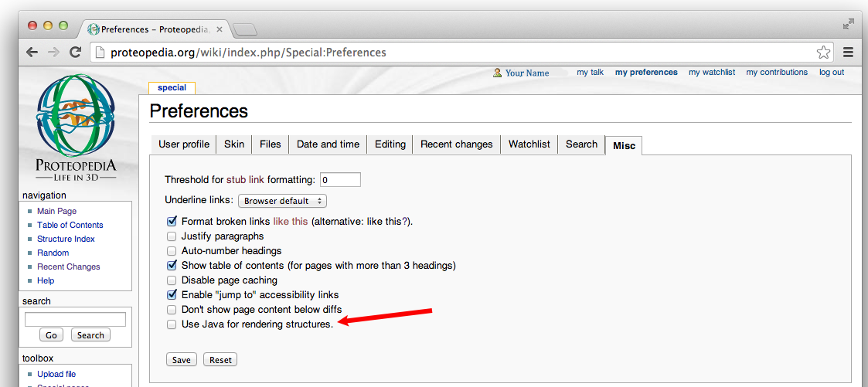Viewport: 868px width, 387px height.
Task: Select the Recent changes tab
Action: pos(456,144)
